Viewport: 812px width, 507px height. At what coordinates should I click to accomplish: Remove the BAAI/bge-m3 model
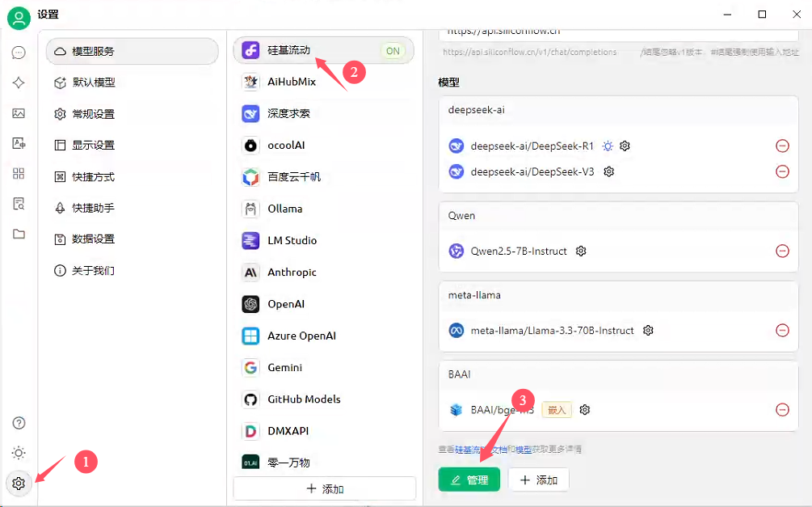tap(782, 409)
